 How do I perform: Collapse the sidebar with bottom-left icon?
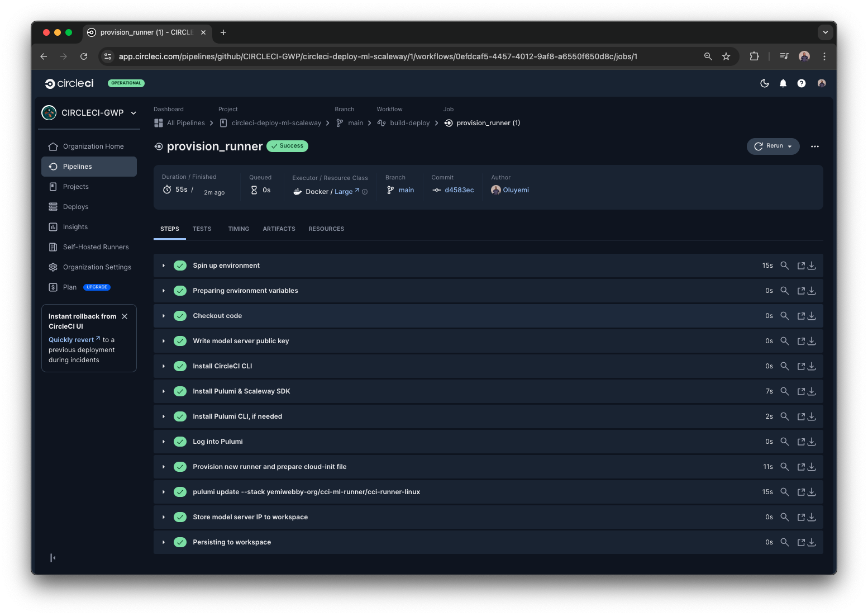pyautogui.click(x=53, y=558)
